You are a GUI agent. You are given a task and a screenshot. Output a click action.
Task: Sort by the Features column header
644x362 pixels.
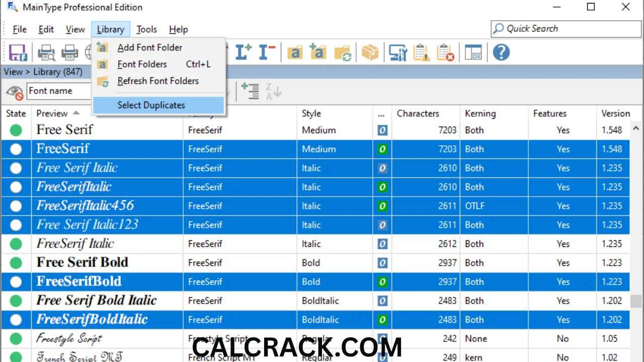(562, 114)
